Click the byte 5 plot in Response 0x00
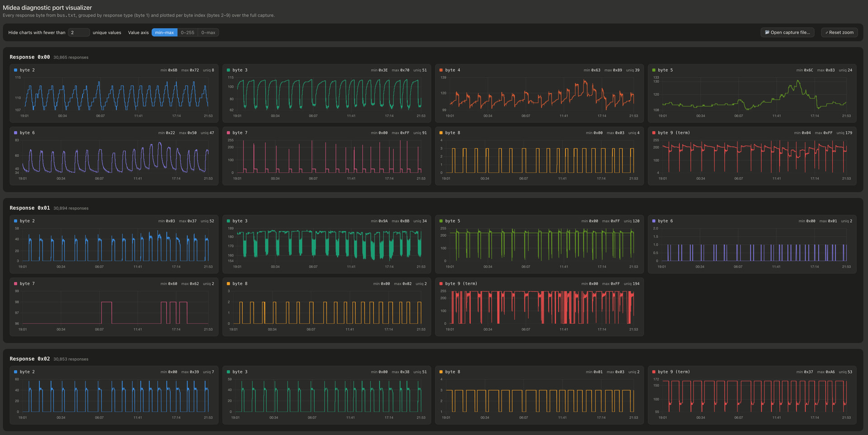This screenshot has height=435, width=868. click(x=752, y=97)
